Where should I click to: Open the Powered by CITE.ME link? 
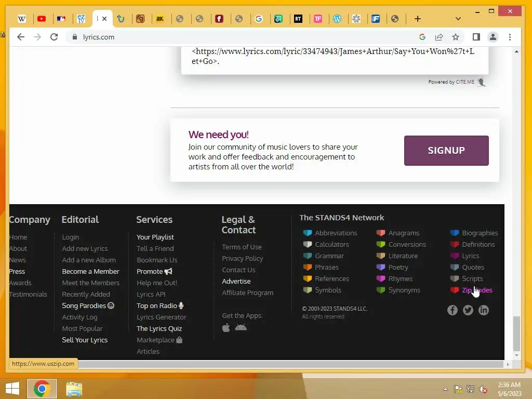[457, 82]
